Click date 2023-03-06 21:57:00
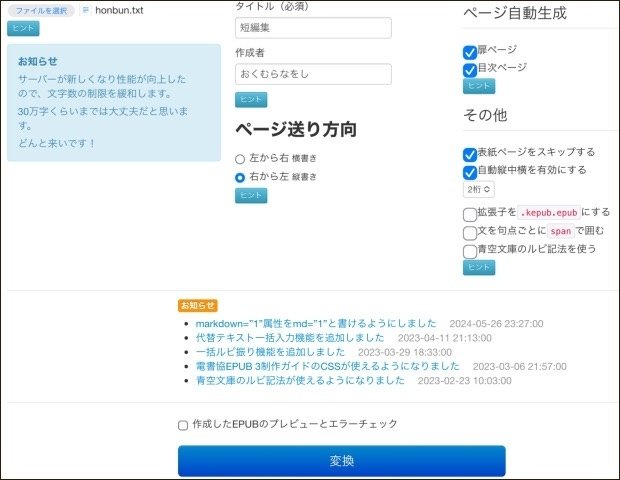This screenshot has height=480, width=620. click(x=520, y=367)
